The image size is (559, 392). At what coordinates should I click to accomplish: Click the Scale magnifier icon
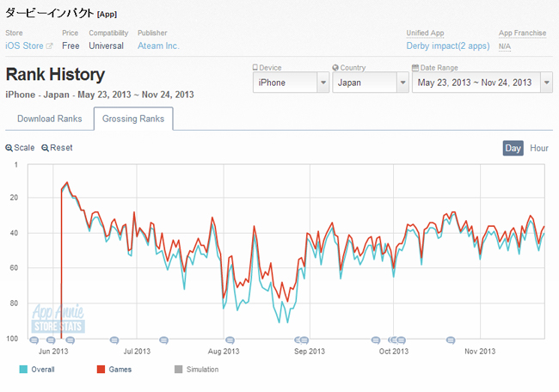tap(9, 148)
